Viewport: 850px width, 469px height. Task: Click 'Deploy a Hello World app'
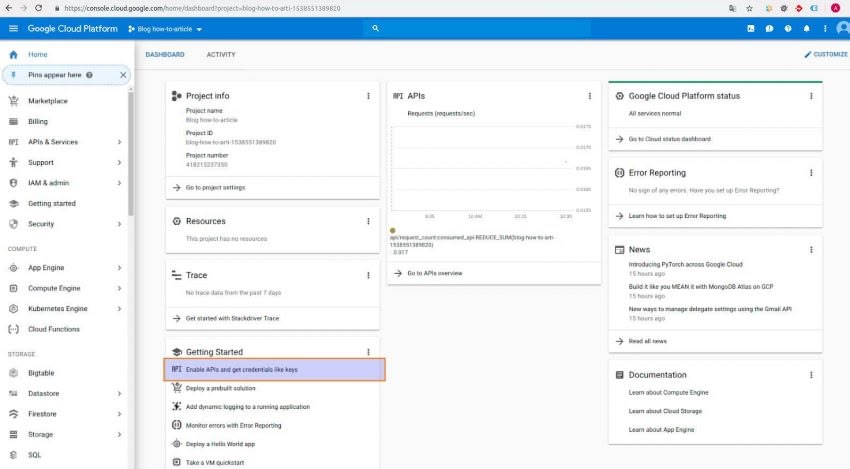pyautogui.click(x=220, y=444)
